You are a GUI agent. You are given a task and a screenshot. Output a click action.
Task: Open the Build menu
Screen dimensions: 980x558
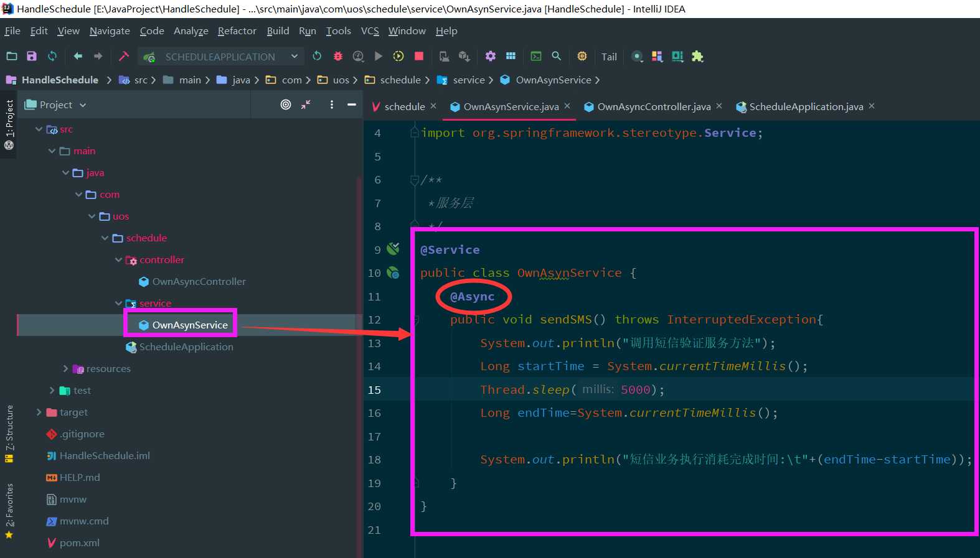278,30
